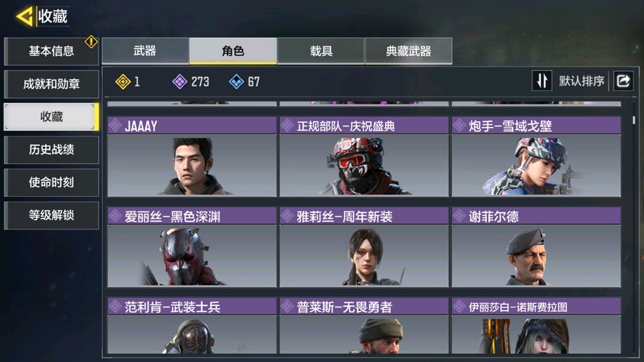Select the 等级解锁 sidebar button
Viewport: 644px width, 362px height.
51,215
